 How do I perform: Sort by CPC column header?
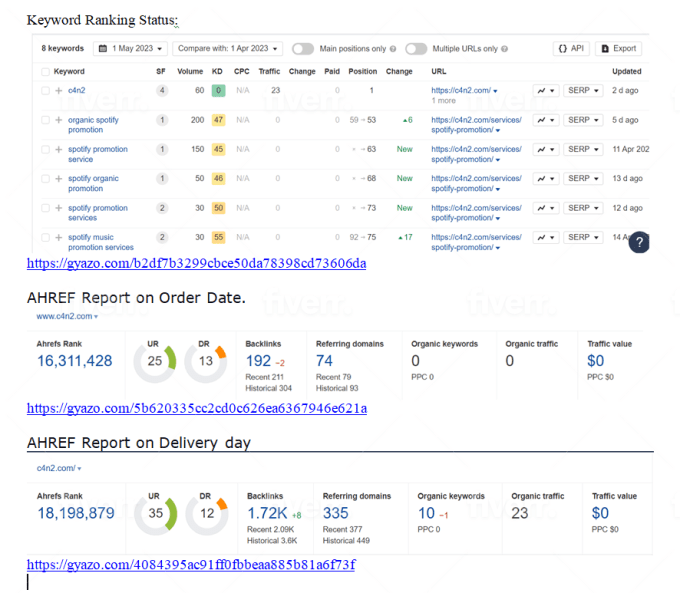point(242,72)
